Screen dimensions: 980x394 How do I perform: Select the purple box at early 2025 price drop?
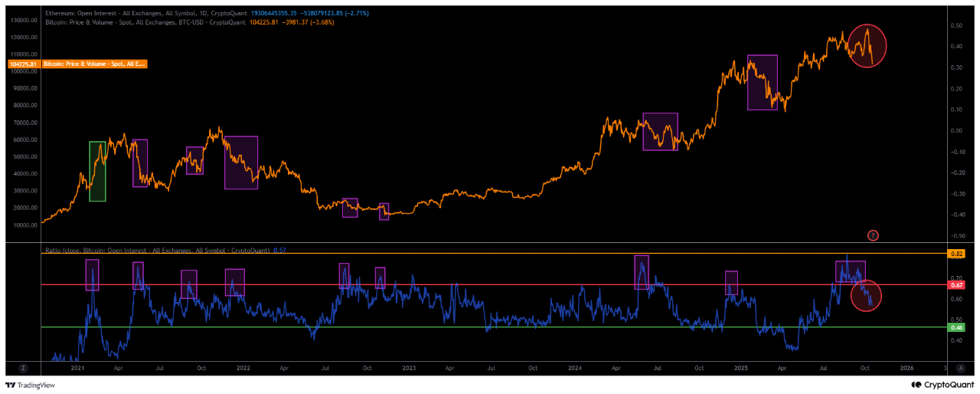[762, 82]
